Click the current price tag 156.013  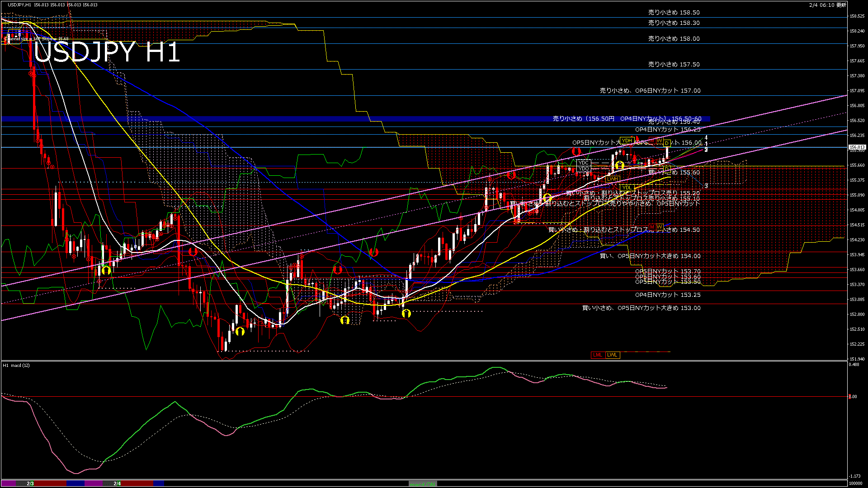pyautogui.click(x=857, y=147)
